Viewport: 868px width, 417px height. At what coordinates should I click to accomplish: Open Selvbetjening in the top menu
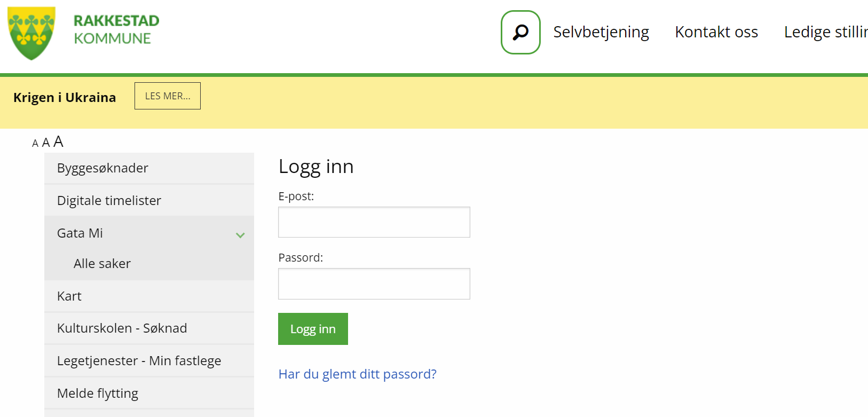[601, 32]
